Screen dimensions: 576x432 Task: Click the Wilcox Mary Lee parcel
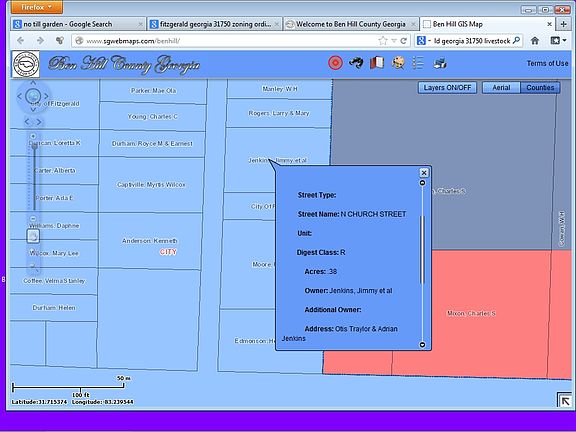(54, 253)
